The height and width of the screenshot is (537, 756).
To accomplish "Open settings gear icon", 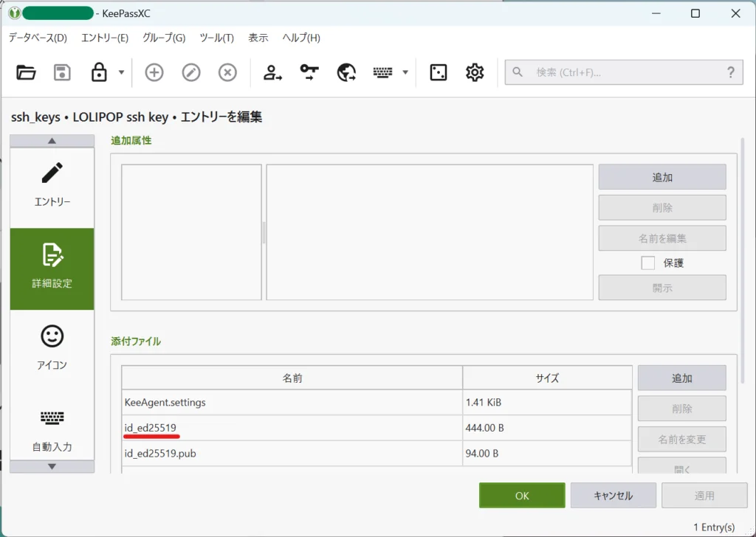I will point(475,73).
